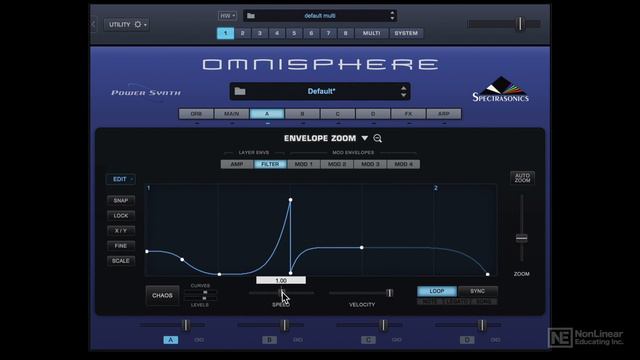
Task: Disable the LOOP toggle
Action: pyautogui.click(x=437, y=291)
